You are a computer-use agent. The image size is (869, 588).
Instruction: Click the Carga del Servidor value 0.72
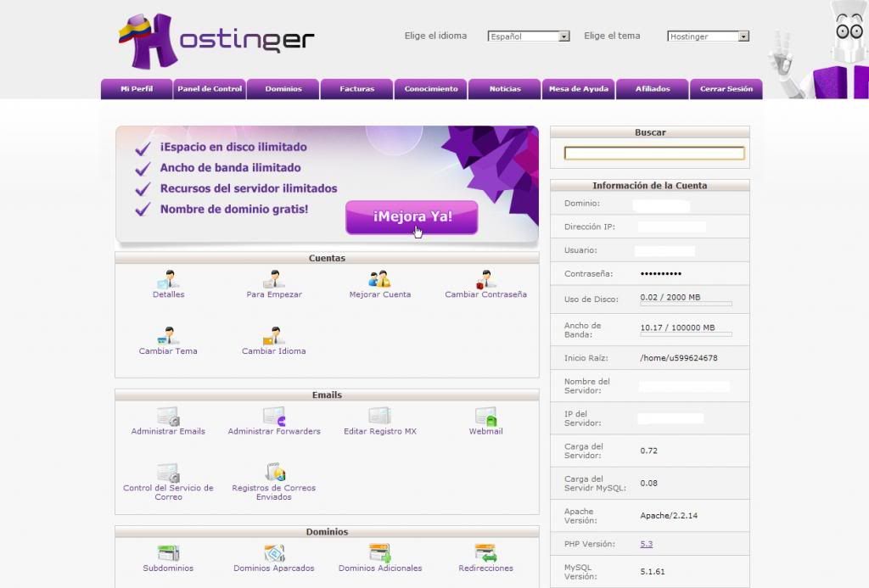pyautogui.click(x=648, y=451)
